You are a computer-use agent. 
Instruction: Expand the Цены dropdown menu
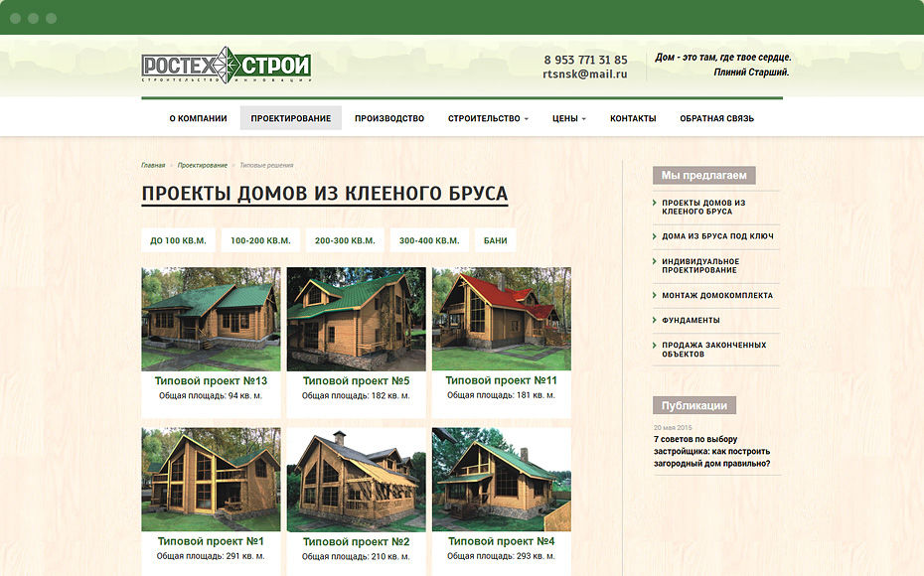point(568,118)
